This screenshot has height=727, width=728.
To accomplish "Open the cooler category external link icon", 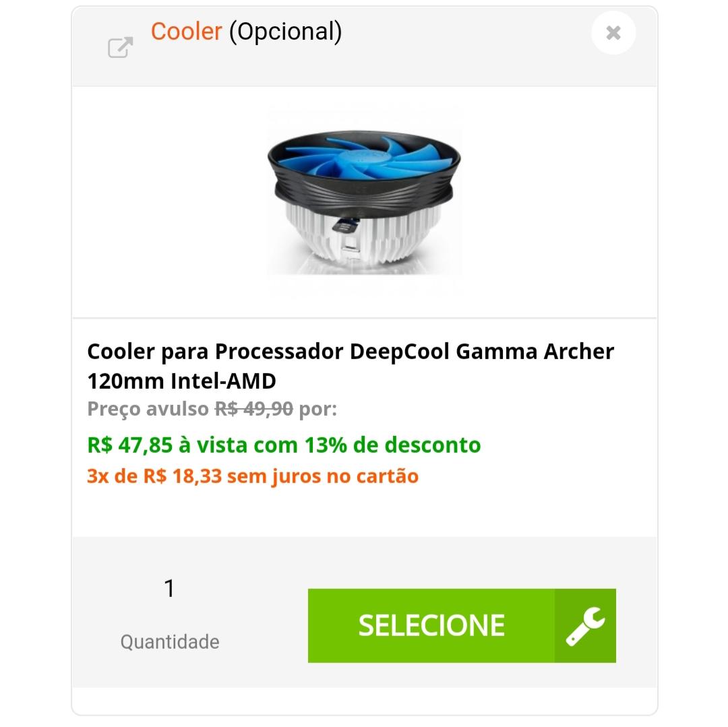I will pos(120,47).
